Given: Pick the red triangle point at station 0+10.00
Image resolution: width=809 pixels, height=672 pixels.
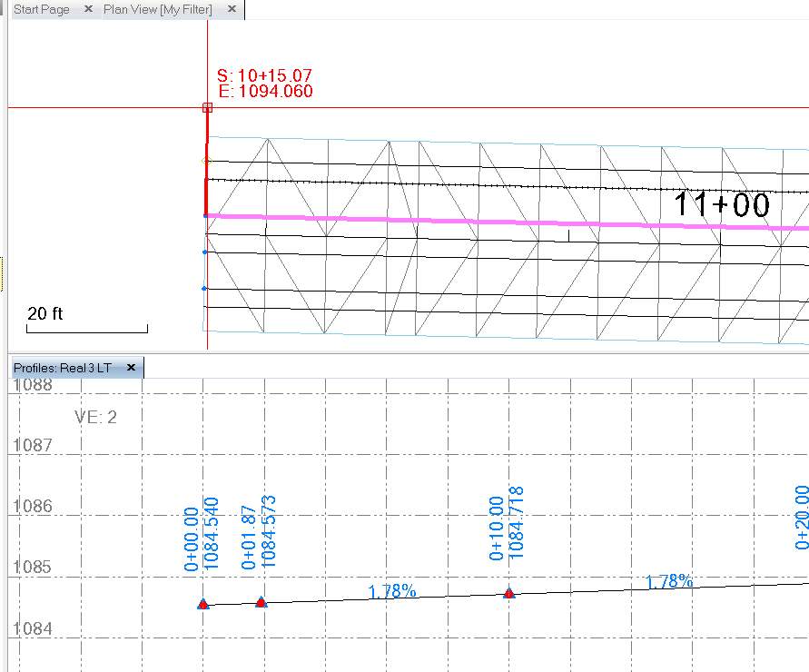Looking at the screenshot, I should (x=508, y=593).
